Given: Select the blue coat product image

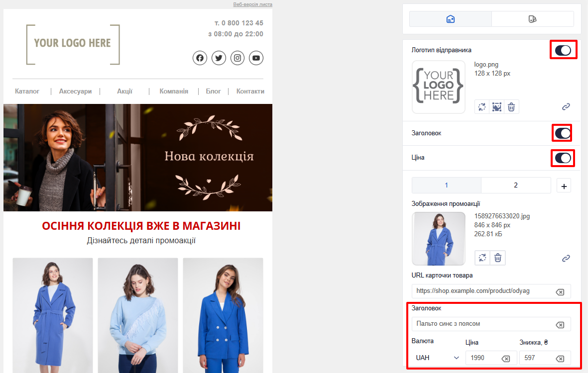Looking at the screenshot, I should click(52, 315).
